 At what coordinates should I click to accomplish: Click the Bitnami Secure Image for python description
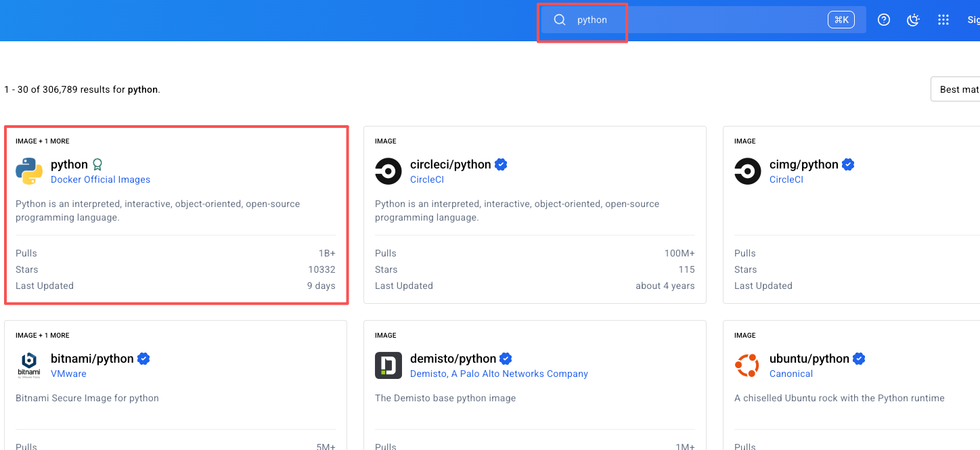(87, 398)
